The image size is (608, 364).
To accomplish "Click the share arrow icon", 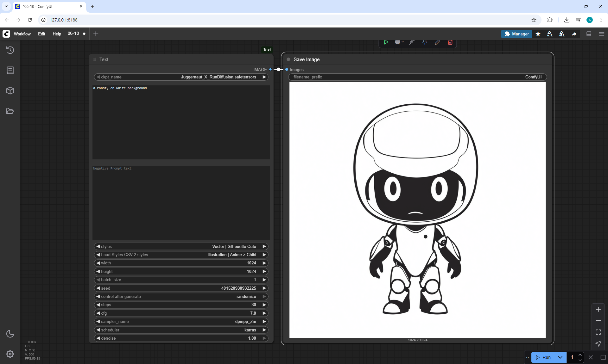I will (x=574, y=34).
